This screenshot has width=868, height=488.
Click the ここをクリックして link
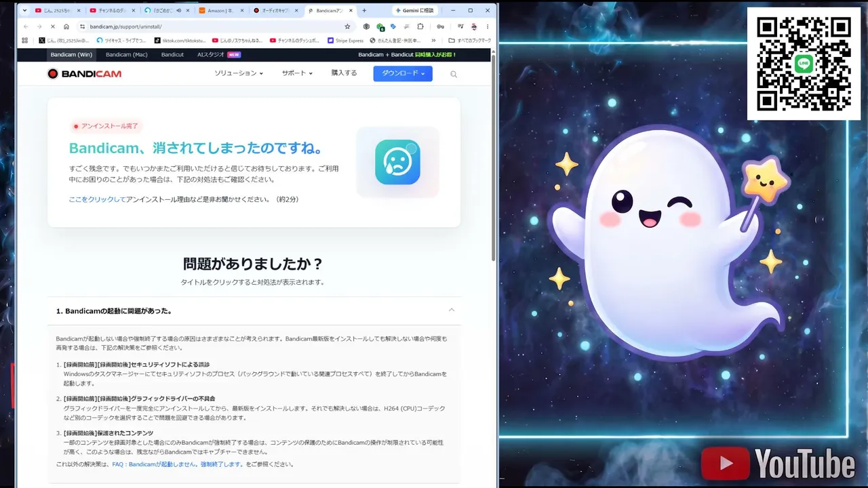coord(97,199)
